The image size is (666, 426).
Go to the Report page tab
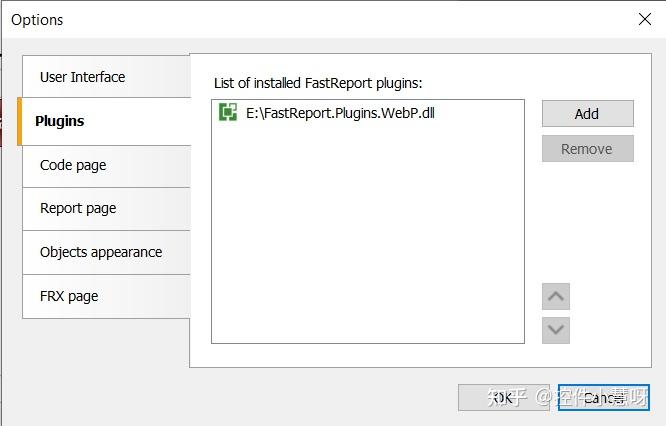click(78, 208)
